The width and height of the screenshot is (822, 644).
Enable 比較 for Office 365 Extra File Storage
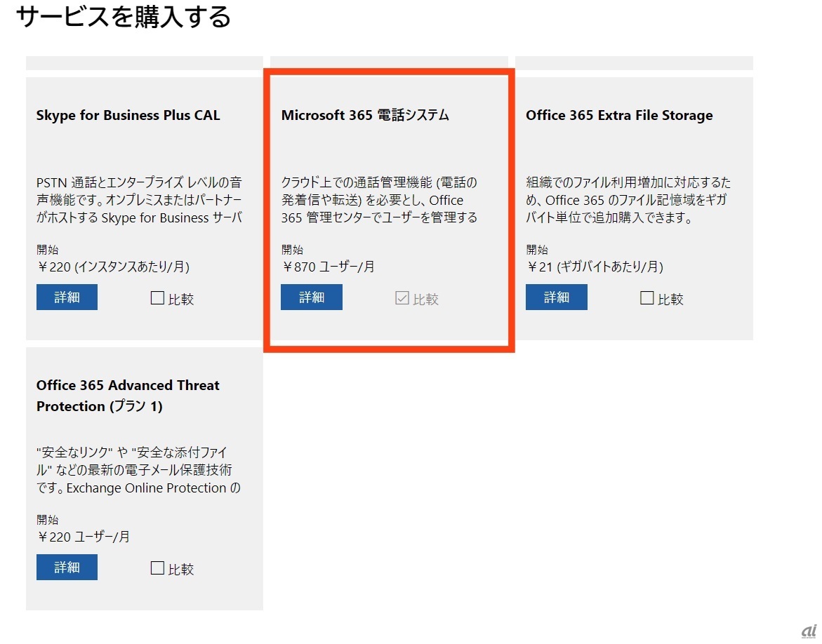tap(647, 298)
